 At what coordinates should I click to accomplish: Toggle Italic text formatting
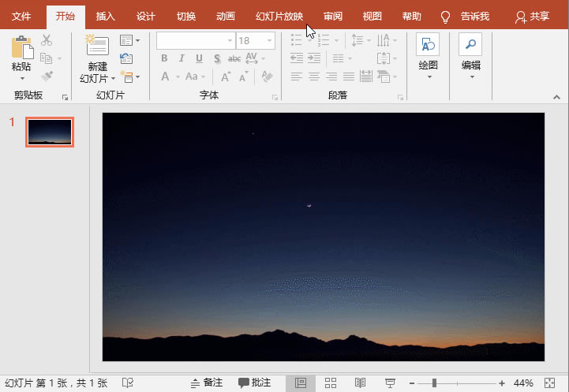coord(182,58)
